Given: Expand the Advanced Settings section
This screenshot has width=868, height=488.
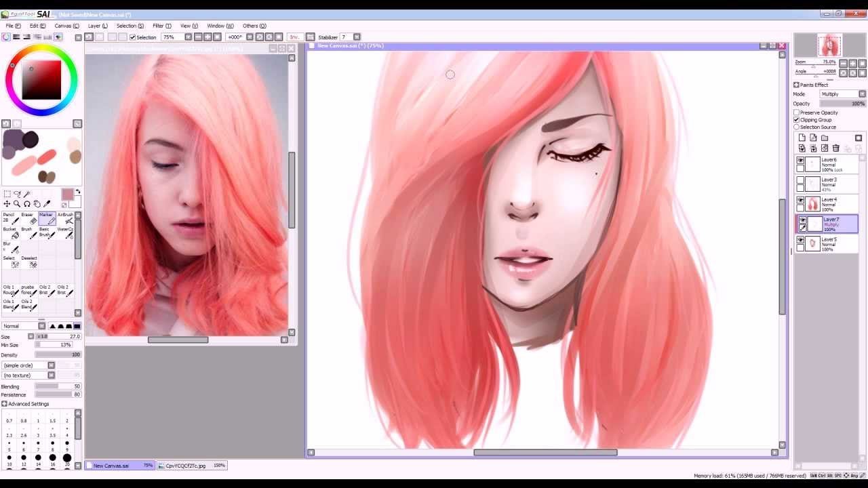Looking at the screenshot, I should click(x=5, y=404).
